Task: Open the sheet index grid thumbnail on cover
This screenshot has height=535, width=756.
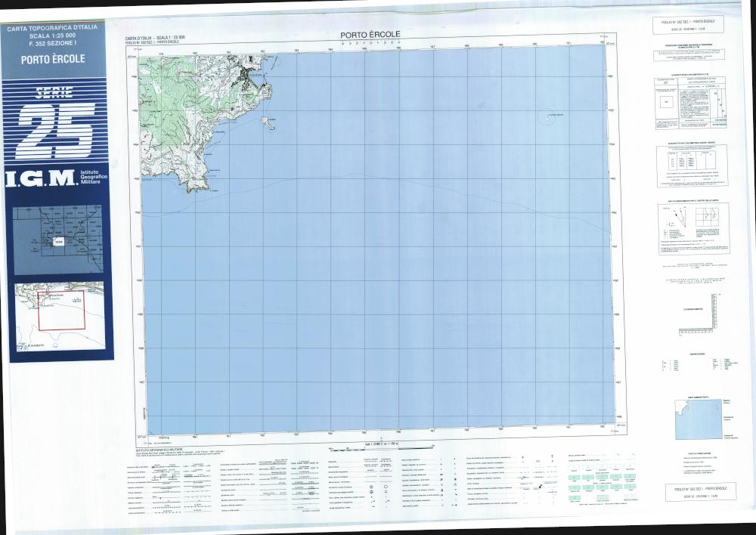Action: pos(58,240)
